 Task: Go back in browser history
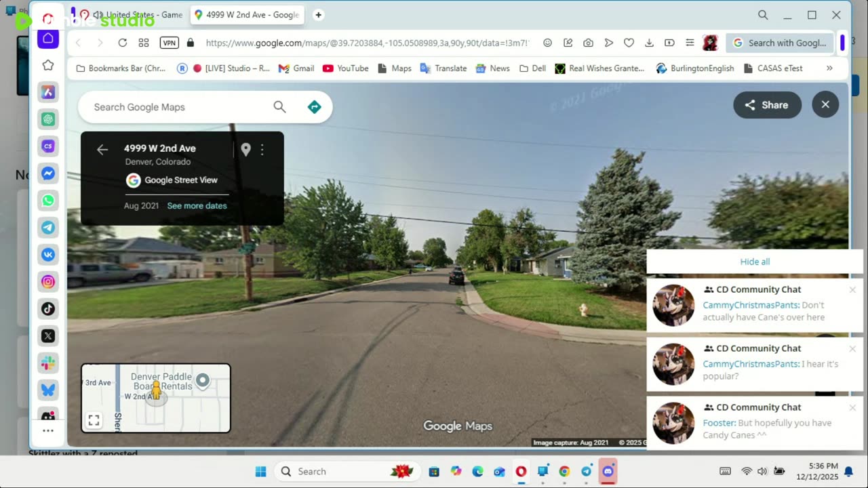pyautogui.click(x=78, y=43)
